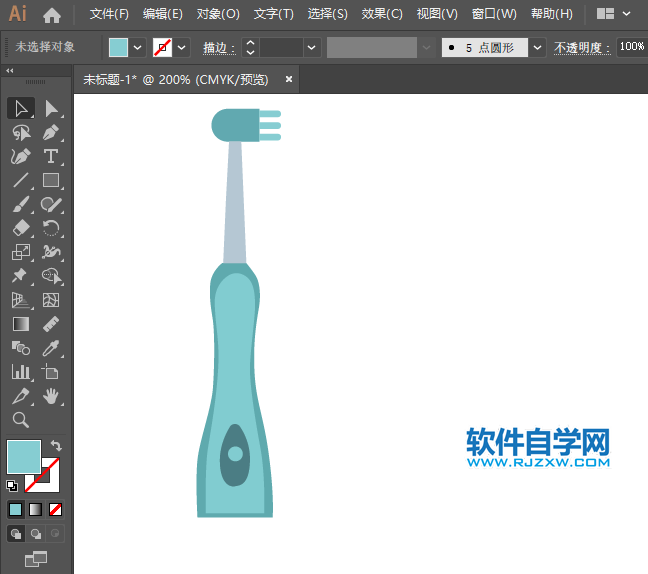
Task: Open the 帮助(H) menu
Action: [552, 14]
